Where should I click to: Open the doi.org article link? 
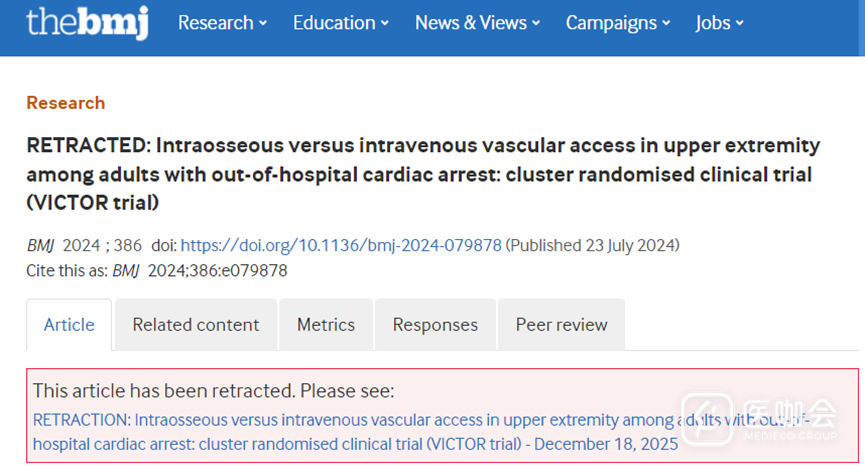341,245
